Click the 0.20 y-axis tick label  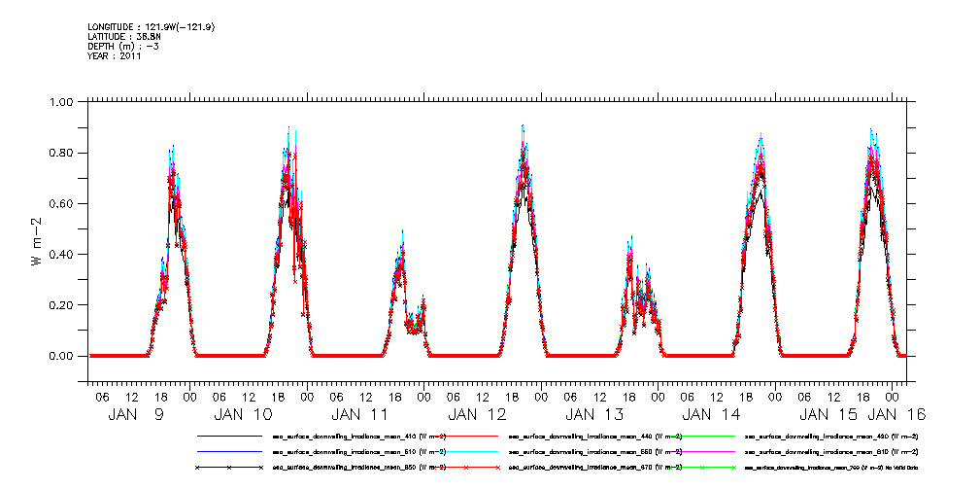(62, 304)
